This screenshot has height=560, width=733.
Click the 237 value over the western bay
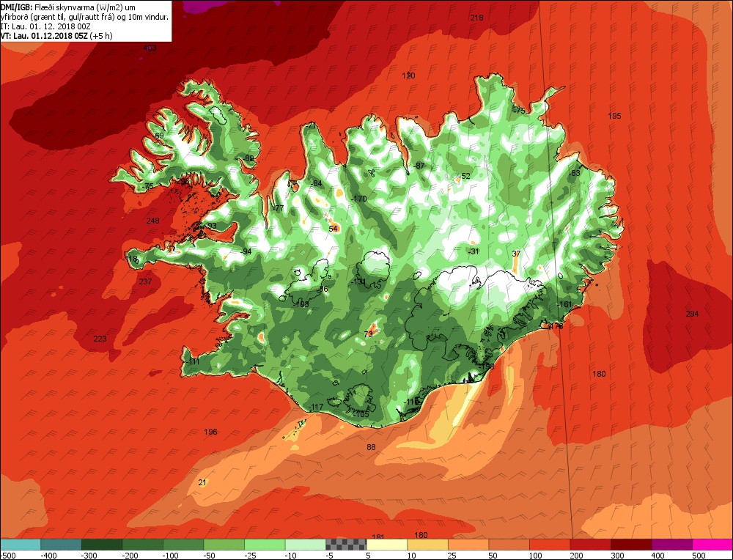pos(145,281)
